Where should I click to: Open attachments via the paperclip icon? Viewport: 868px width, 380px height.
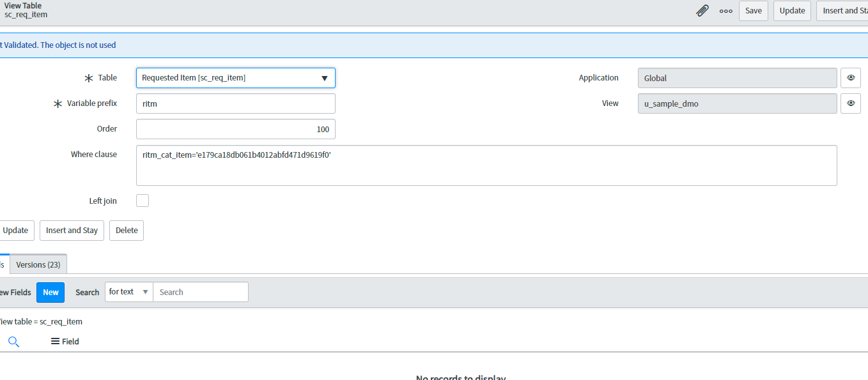coord(702,11)
